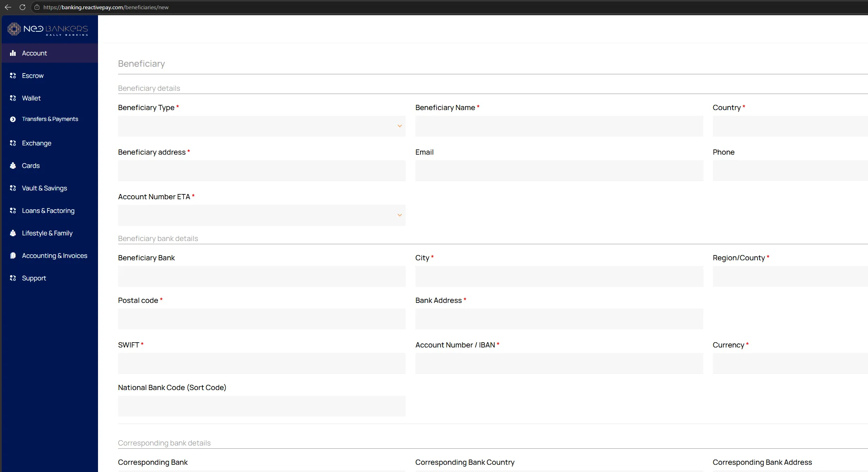The height and width of the screenshot is (472, 868).
Task: Click into the SWIFT input field
Action: coord(261,364)
